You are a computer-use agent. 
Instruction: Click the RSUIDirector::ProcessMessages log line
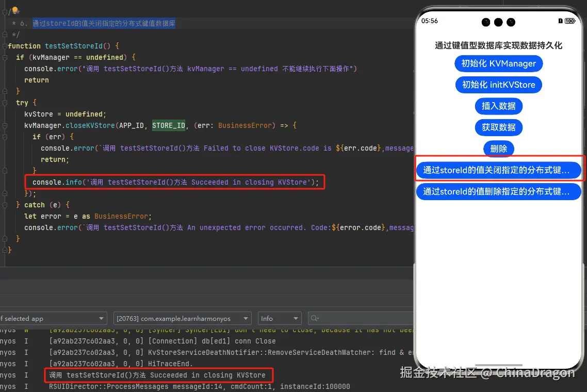tap(199, 386)
